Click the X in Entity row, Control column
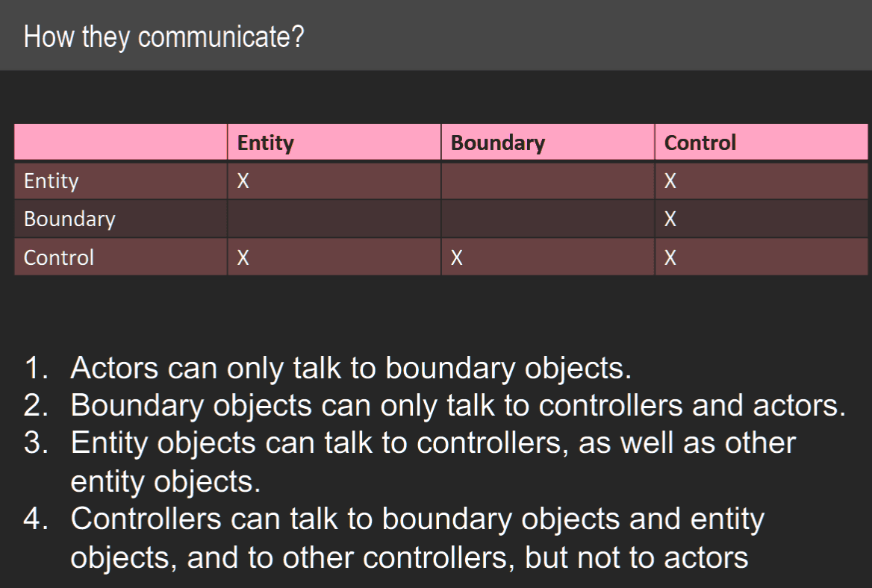 670,181
